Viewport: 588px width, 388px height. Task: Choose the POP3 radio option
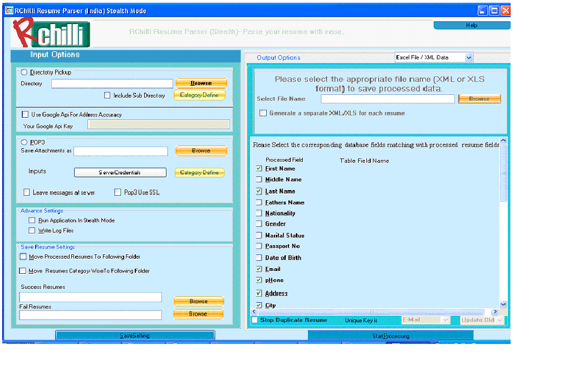click(x=24, y=142)
